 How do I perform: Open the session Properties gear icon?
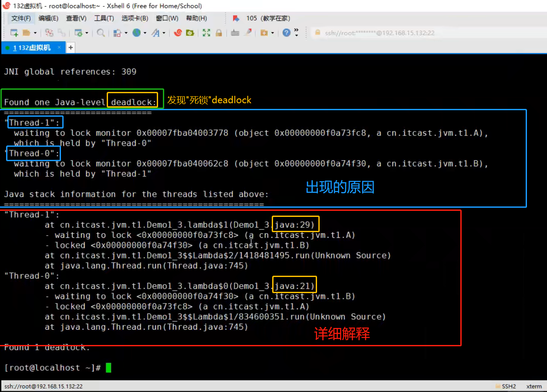point(78,33)
